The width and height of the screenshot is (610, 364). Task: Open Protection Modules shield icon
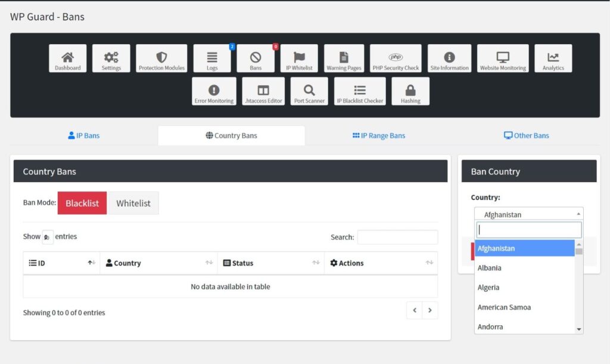tap(161, 58)
